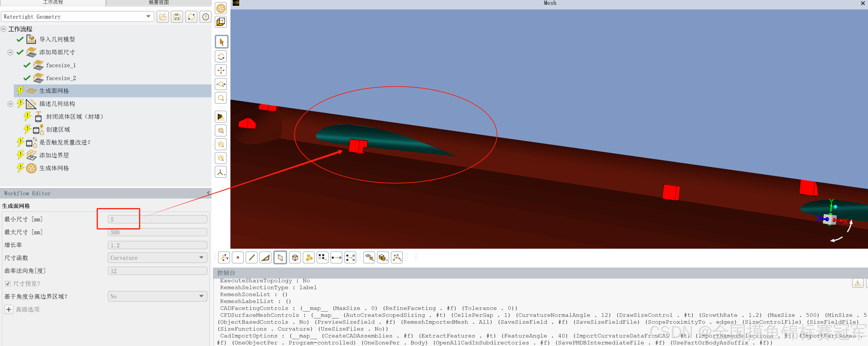Activate the pan view tool
This screenshot has width=868, height=346.
point(221,70)
